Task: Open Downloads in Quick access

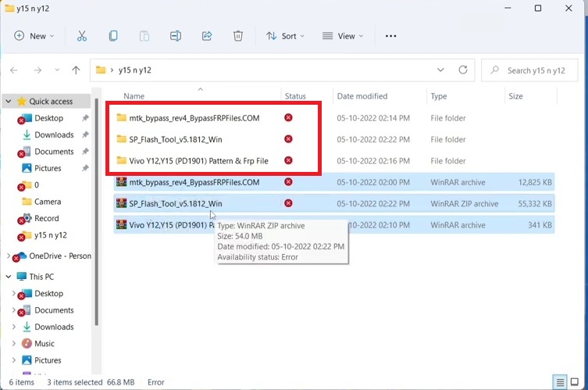Action: pyautogui.click(x=54, y=134)
